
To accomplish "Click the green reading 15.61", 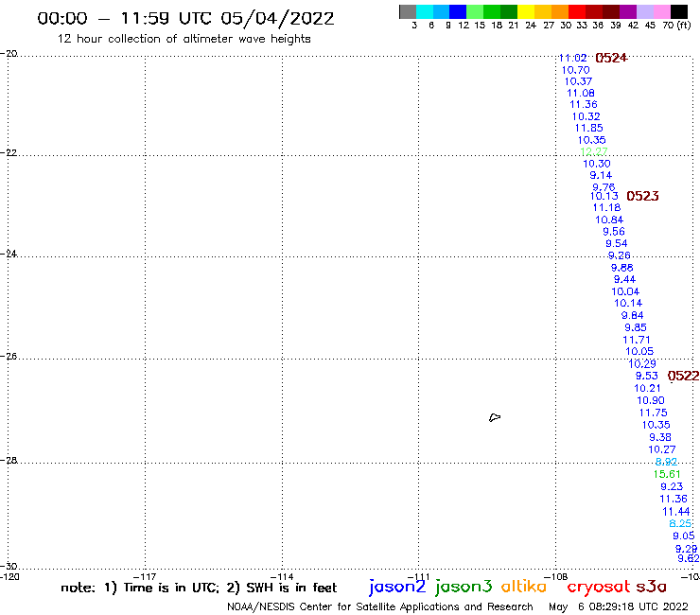I will pyautogui.click(x=667, y=474).
